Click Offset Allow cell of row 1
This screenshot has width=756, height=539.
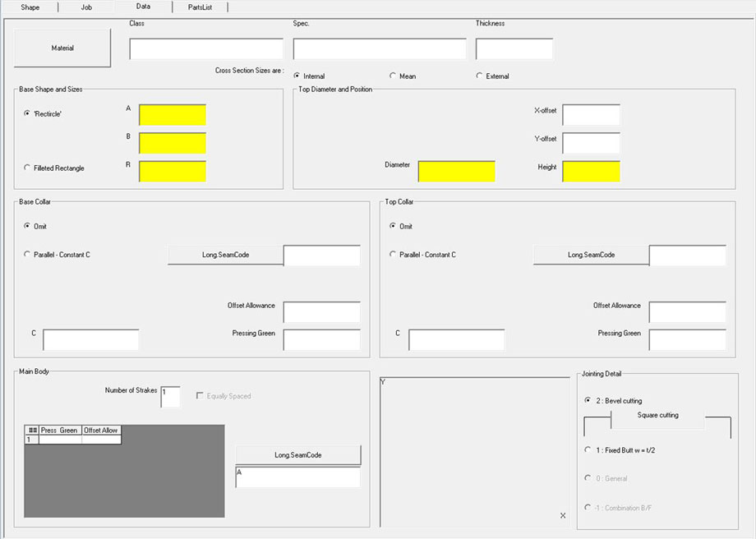tap(101, 440)
